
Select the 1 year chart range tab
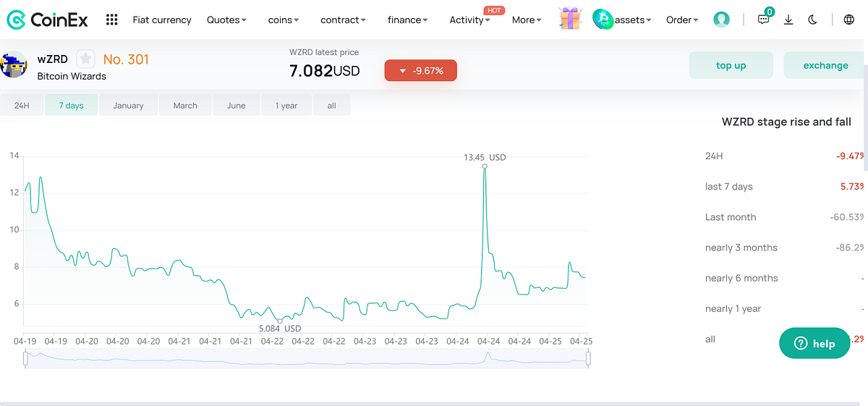click(x=286, y=105)
